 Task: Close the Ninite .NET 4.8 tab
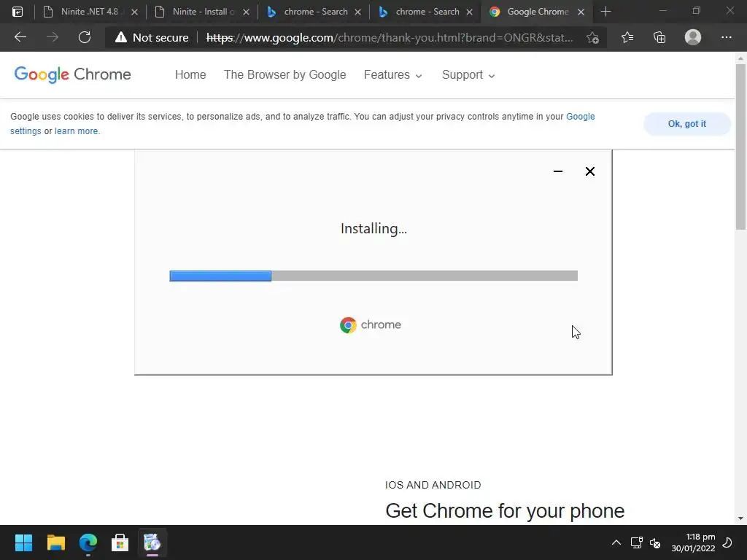coord(134,12)
